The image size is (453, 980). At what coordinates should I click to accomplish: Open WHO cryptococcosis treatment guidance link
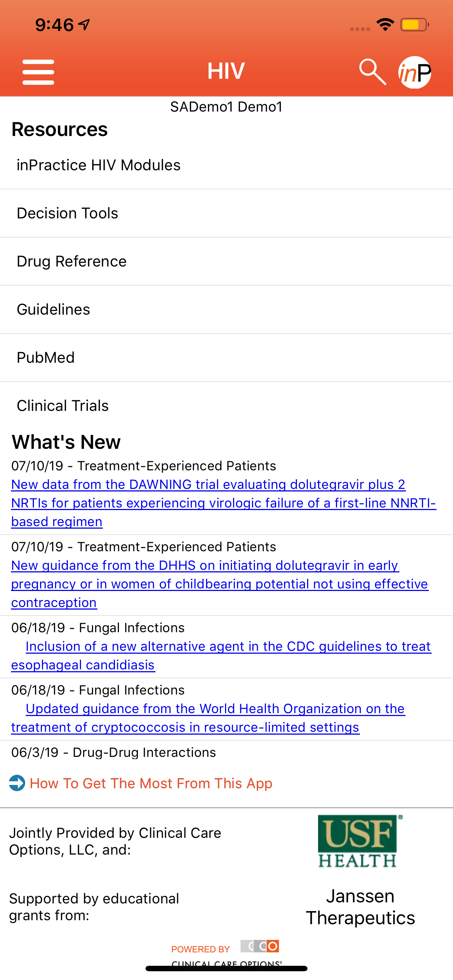point(215,709)
